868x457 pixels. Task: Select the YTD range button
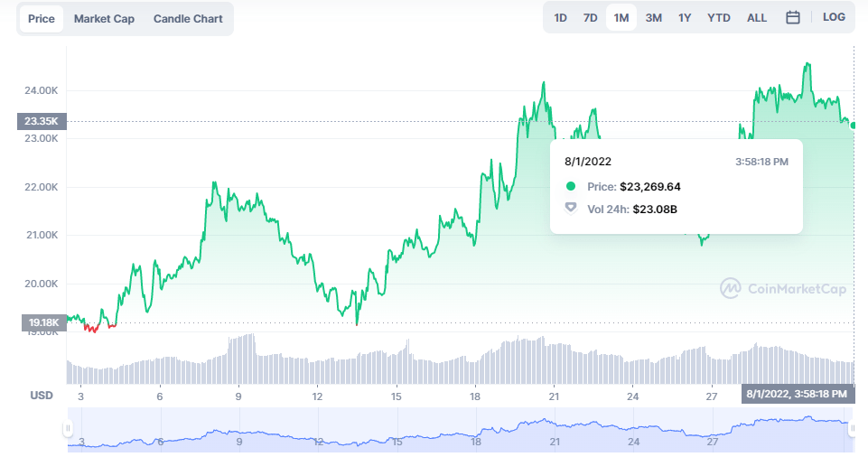719,18
